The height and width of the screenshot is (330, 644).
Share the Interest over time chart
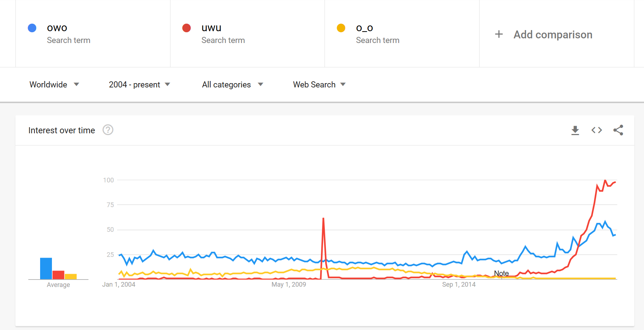tap(619, 130)
